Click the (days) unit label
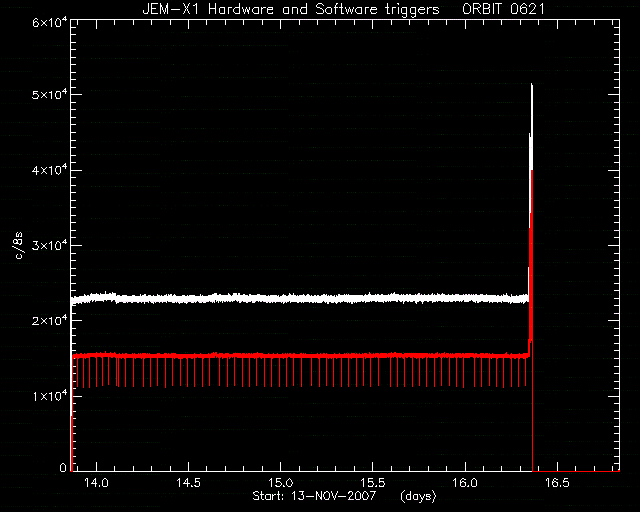The image size is (640, 512). [418, 496]
